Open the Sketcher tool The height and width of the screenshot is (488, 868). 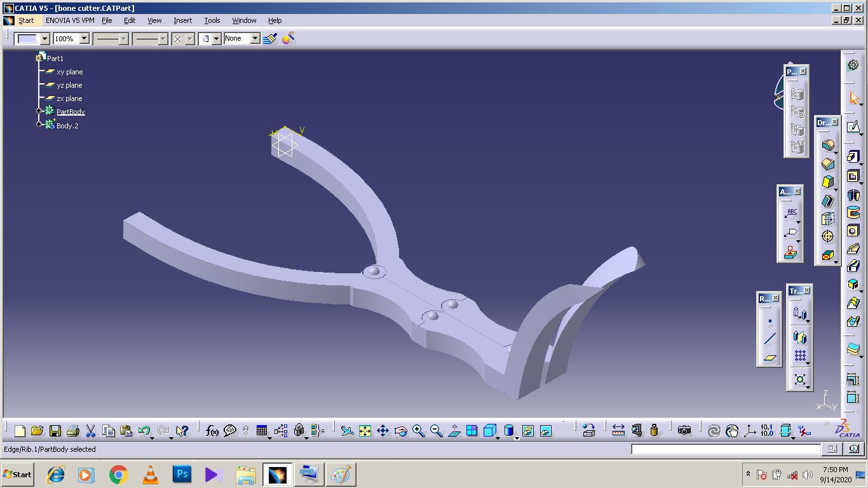[x=853, y=127]
